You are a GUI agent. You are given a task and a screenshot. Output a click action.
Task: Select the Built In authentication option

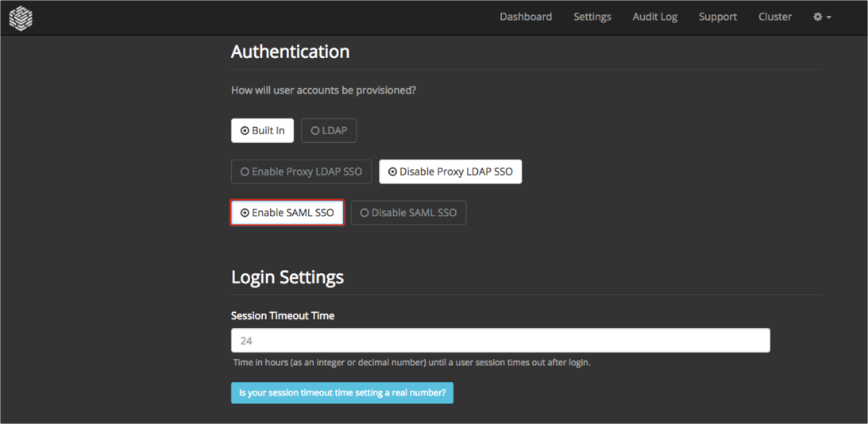coord(262,130)
